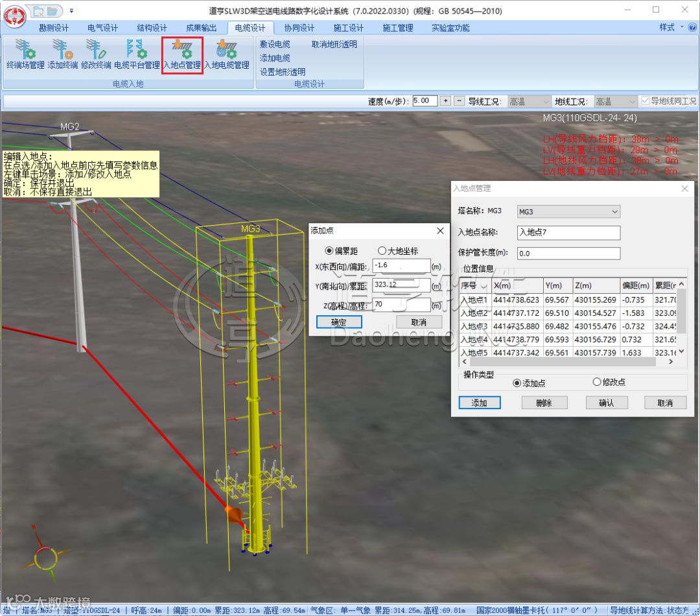Select 修改点 operation type
700x616 pixels.
coord(597,382)
